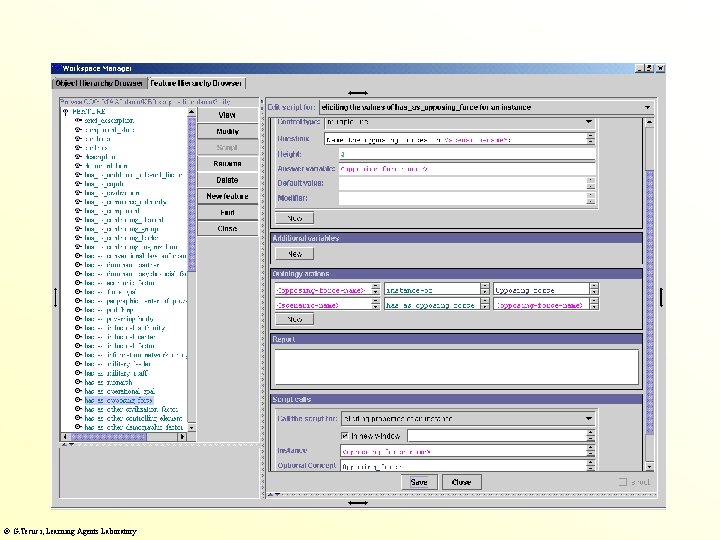Viewport: 720px width, 540px height.
Task: Delete the selected feature
Action: pos(228,180)
